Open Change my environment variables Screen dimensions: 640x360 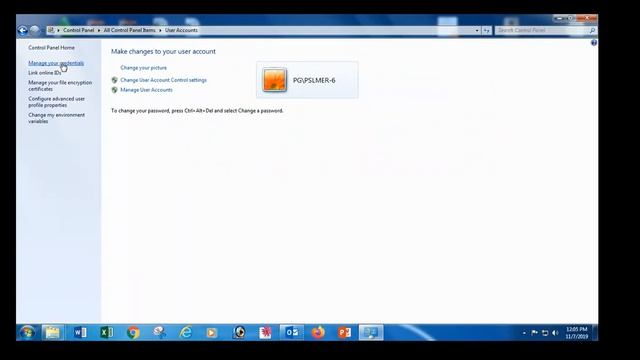[56, 118]
